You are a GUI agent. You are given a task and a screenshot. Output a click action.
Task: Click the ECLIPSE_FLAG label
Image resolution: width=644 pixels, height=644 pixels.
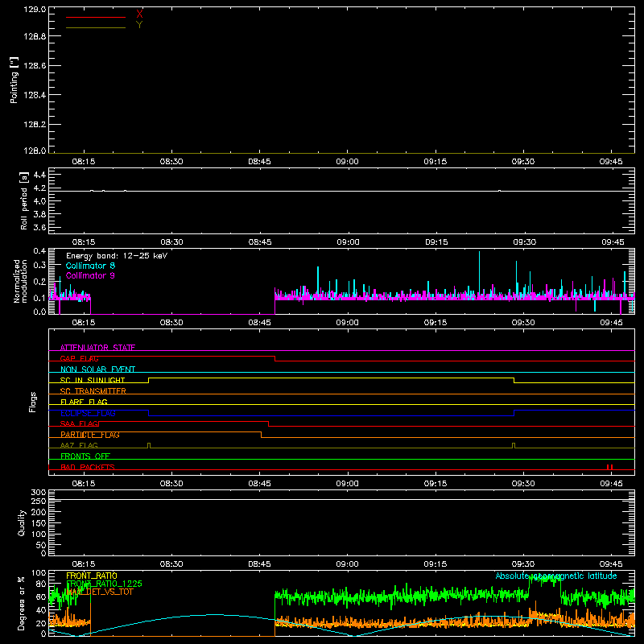(x=88, y=413)
